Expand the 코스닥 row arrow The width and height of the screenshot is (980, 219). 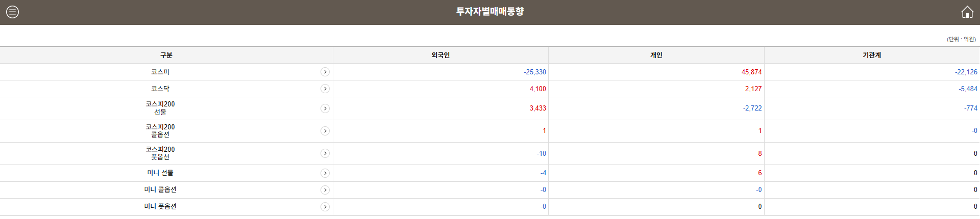click(325, 89)
